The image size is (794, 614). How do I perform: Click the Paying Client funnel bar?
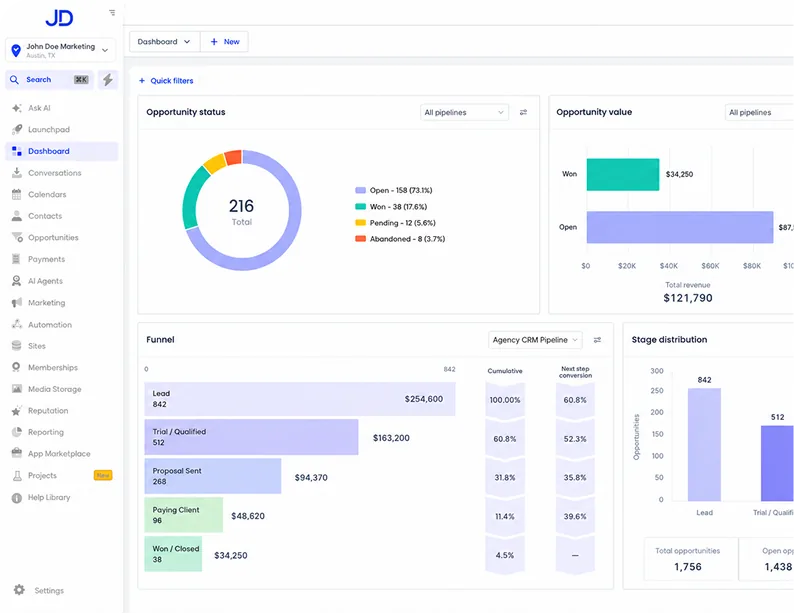click(183, 515)
